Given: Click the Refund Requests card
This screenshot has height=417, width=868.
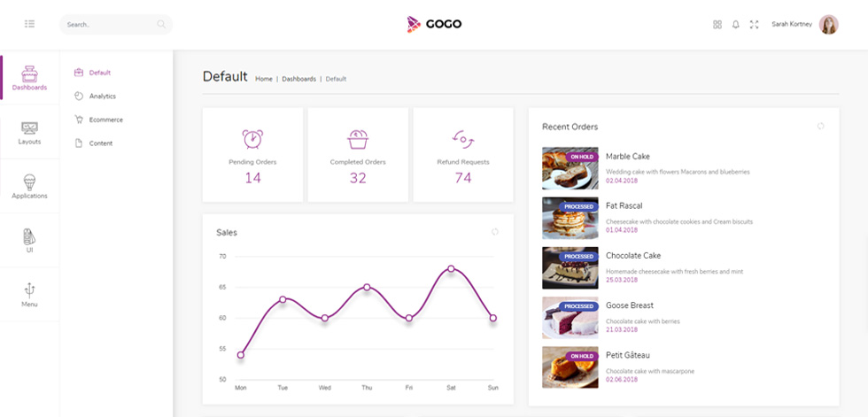Looking at the screenshot, I should coord(463,155).
